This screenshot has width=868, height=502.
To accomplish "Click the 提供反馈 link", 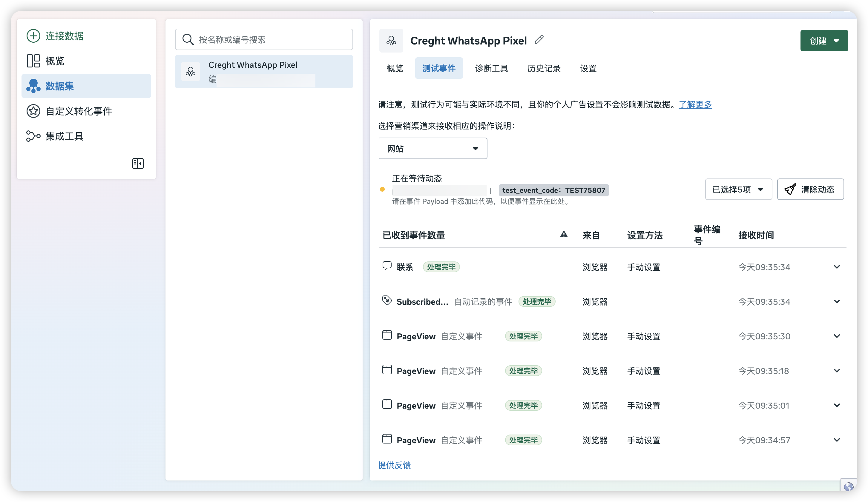I will pyautogui.click(x=395, y=465).
